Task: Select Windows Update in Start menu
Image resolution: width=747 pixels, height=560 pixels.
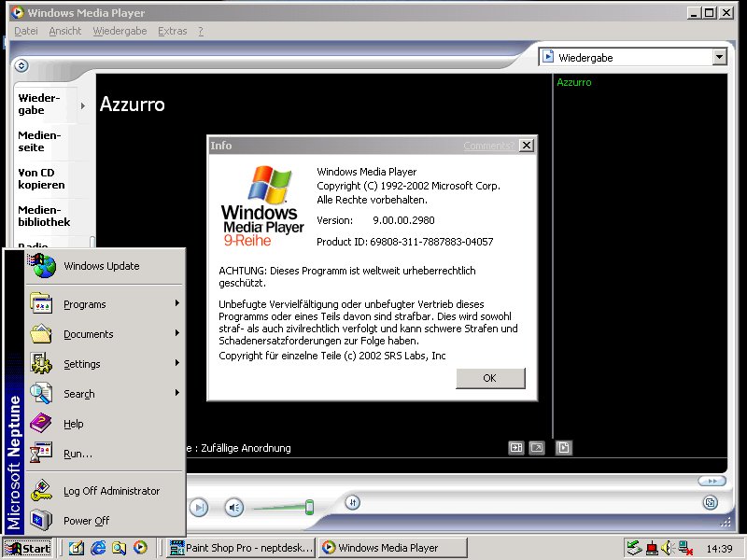Action: pyautogui.click(x=101, y=266)
